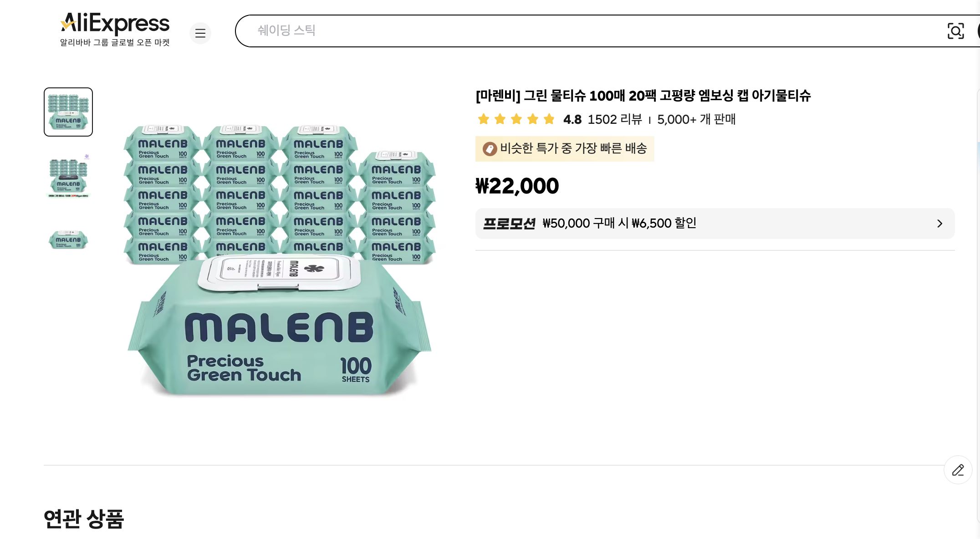Select the first product thumbnail
Viewport: 980px width, 539px height.
[x=67, y=112]
